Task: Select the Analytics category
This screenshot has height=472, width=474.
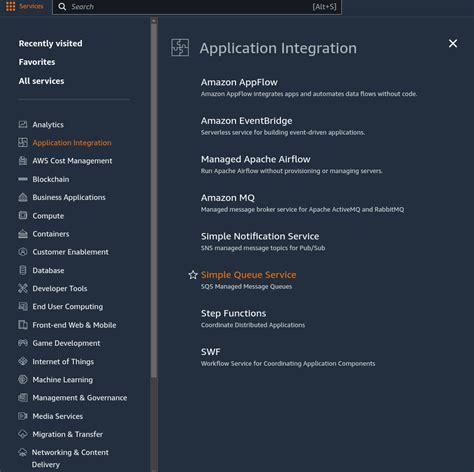Action: point(48,125)
